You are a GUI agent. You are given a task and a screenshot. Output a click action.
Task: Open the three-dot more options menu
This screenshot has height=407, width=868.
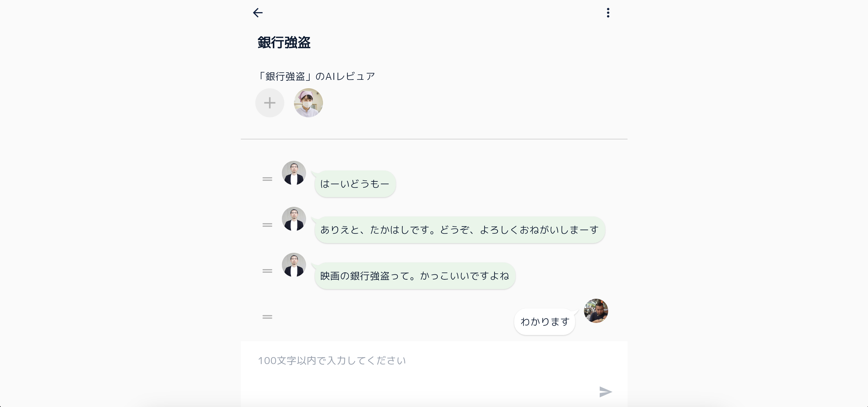(608, 13)
